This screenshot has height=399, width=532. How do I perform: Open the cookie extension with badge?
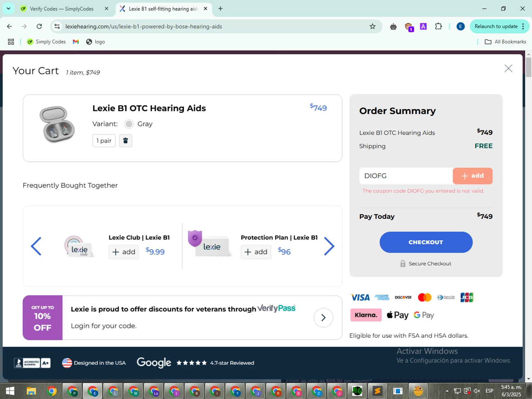coord(409,27)
